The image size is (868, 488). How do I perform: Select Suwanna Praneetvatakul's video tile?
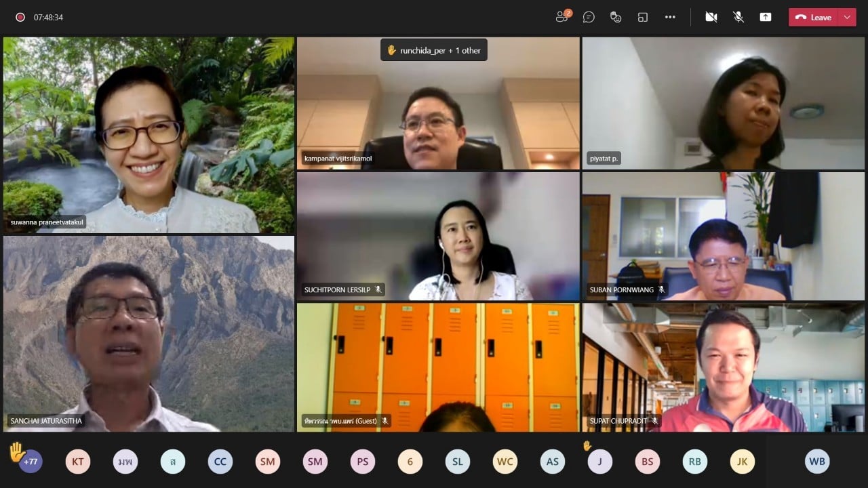click(149, 135)
